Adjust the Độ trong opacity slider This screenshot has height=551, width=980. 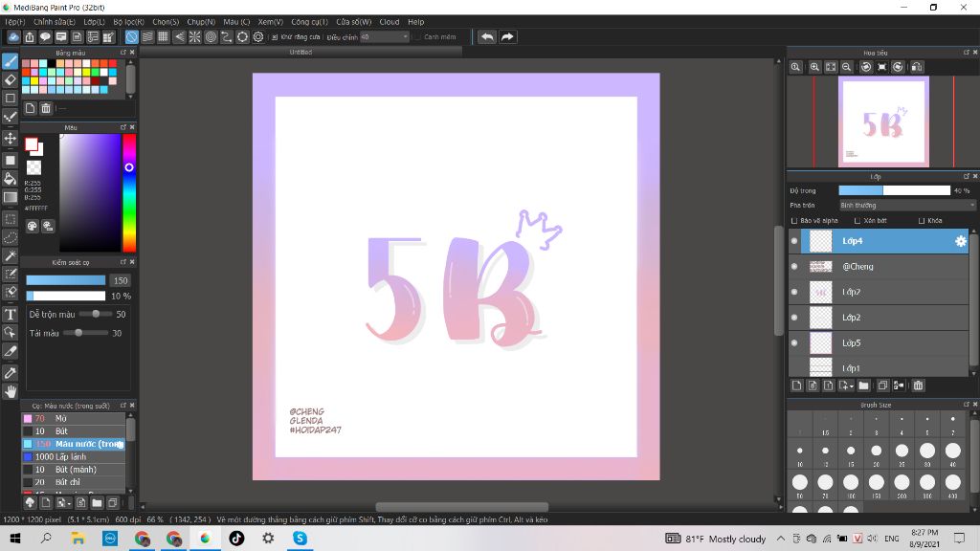coord(895,190)
